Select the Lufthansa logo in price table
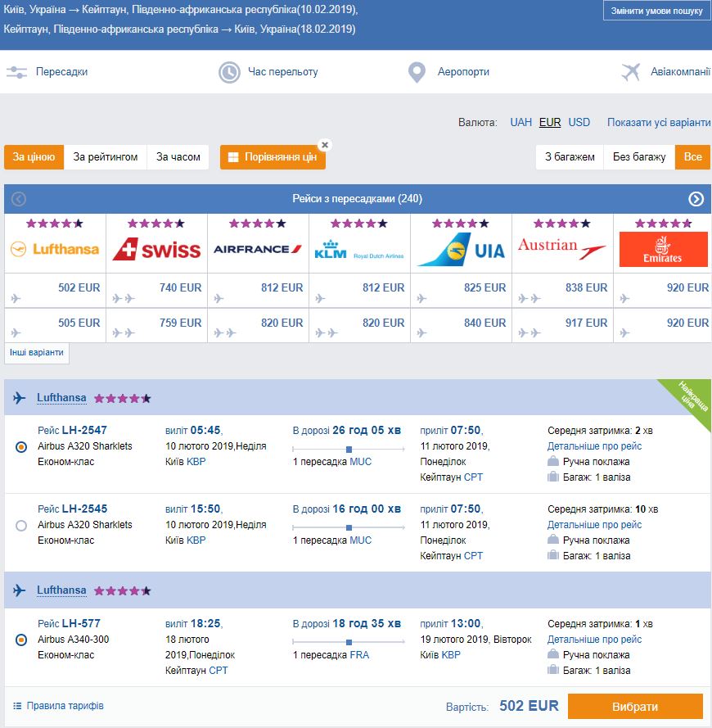The image size is (712, 728). click(x=55, y=249)
